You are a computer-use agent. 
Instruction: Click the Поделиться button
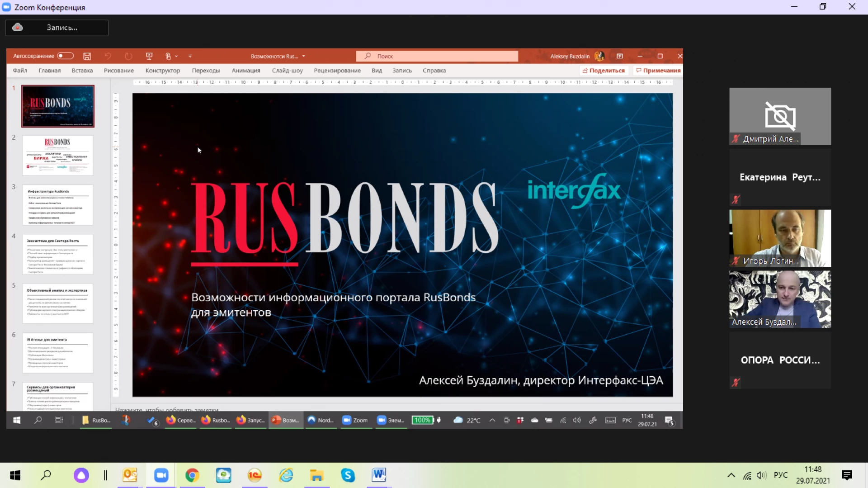604,71
